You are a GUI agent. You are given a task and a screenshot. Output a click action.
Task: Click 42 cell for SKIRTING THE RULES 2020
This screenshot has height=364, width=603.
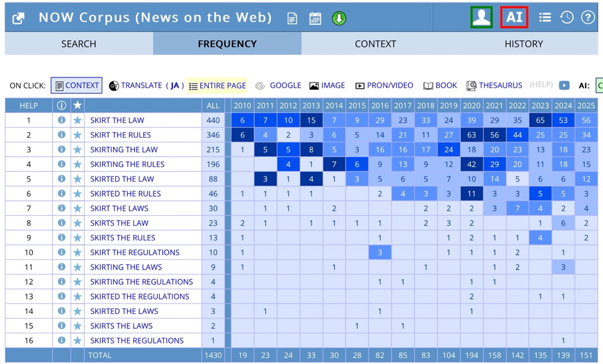coord(472,164)
